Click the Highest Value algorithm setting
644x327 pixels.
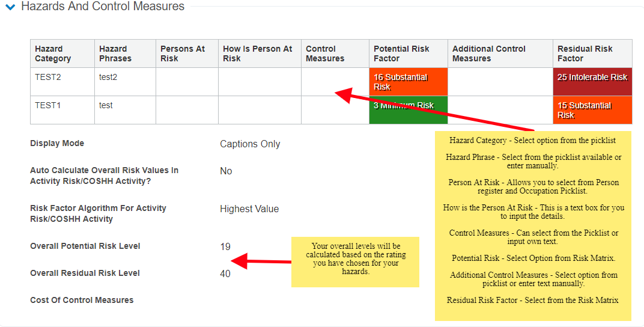(x=249, y=209)
